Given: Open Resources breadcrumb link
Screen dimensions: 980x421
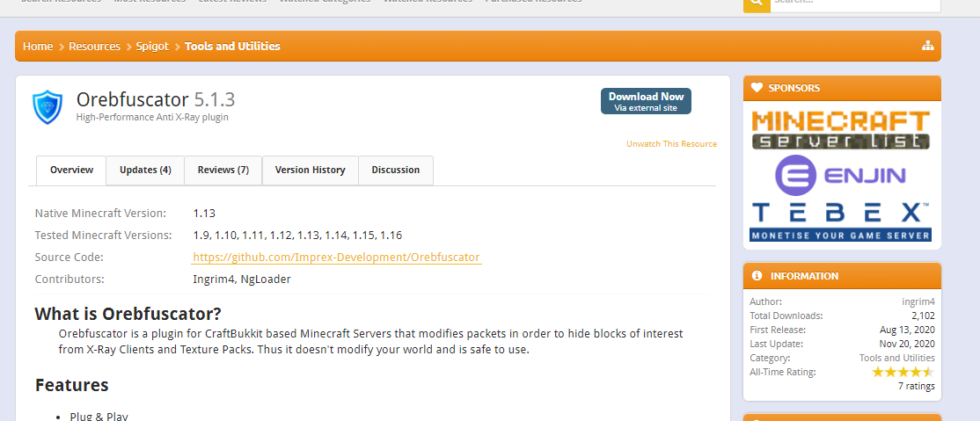Looking at the screenshot, I should pyautogui.click(x=94, y=47).
